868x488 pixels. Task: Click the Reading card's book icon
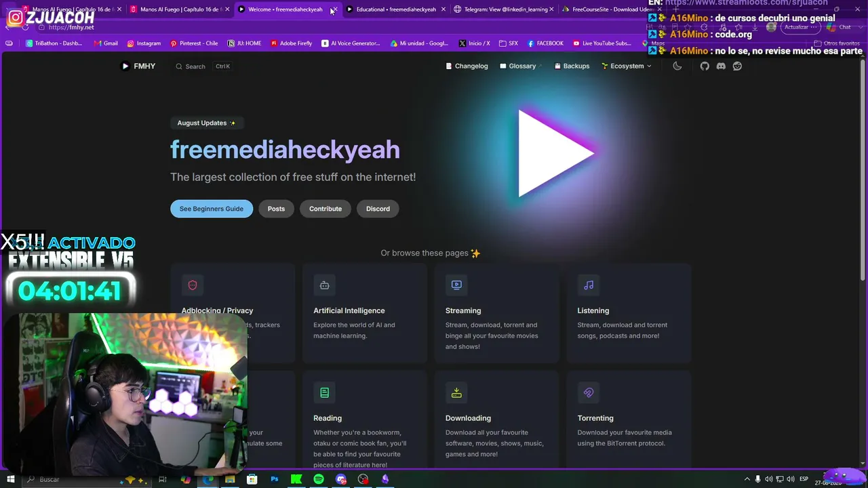(324, 393)
